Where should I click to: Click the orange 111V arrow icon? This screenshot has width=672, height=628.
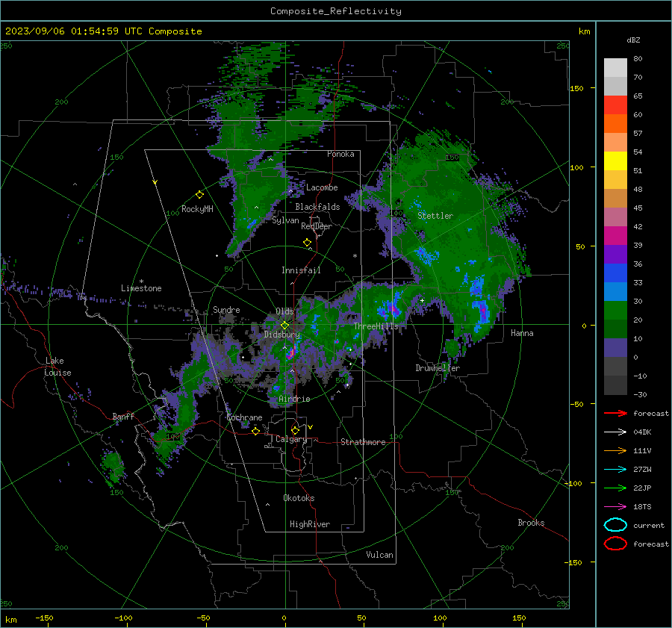615,450
